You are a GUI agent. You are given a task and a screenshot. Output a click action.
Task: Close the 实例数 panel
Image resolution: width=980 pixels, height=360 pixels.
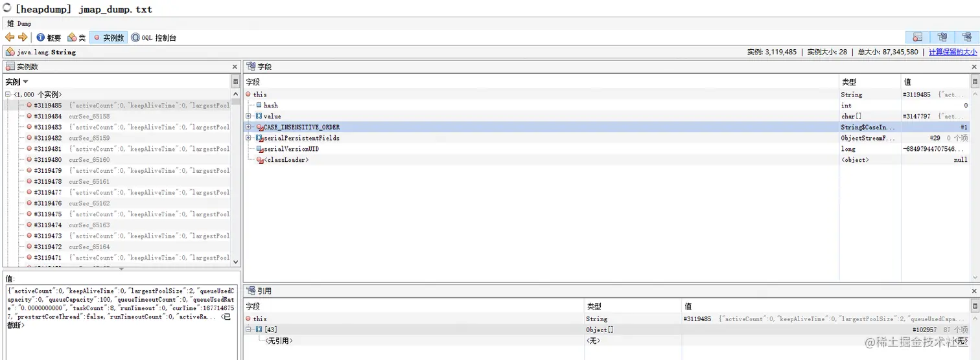click(x=235, y=67)
